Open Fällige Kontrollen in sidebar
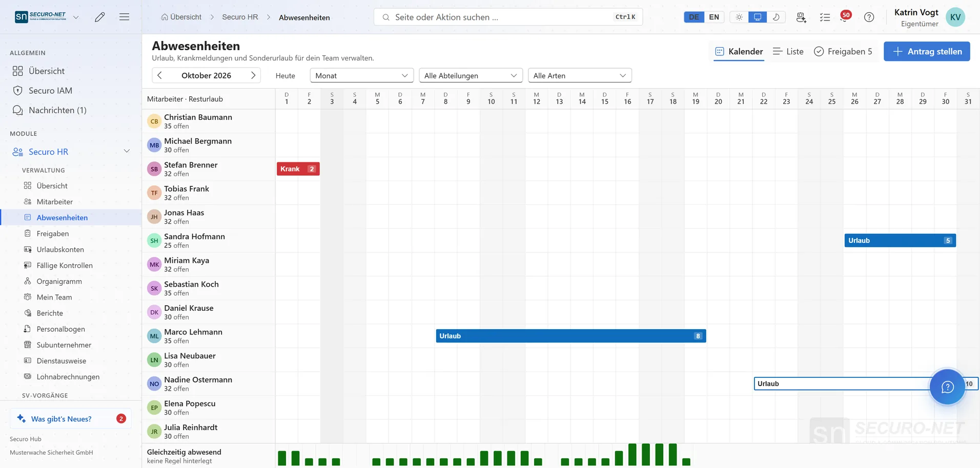This screenshot has height=468, width=980. click(x=65, y=265)
